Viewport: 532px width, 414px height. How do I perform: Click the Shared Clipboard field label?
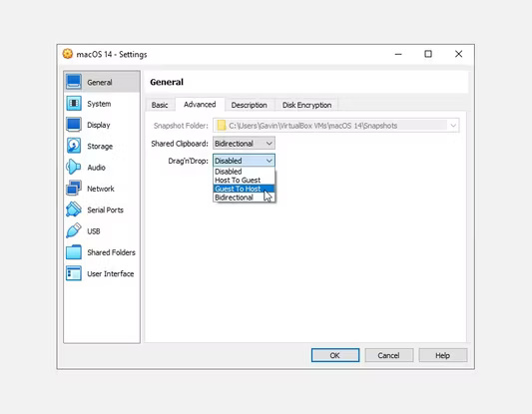180,144
